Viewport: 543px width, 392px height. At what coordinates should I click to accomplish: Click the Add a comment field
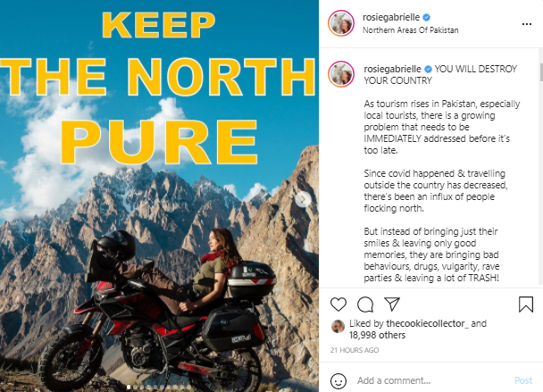point(431,380)
